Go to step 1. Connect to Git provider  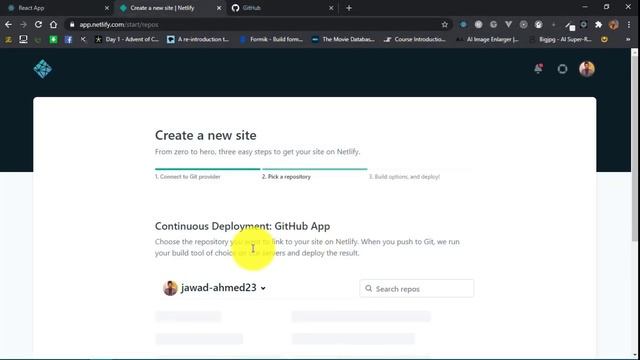pyautogui.click(x=188, y=177)
